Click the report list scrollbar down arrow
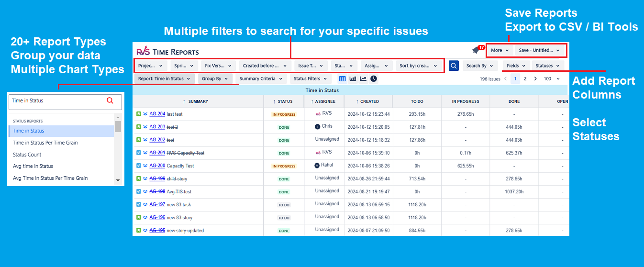644x267 pixels. coord(118,180)
